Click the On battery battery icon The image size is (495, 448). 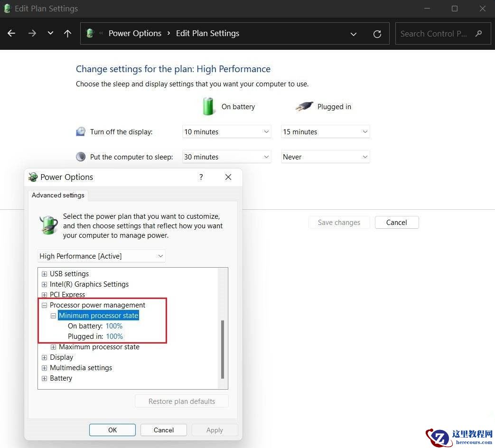(x=208, y=106)
